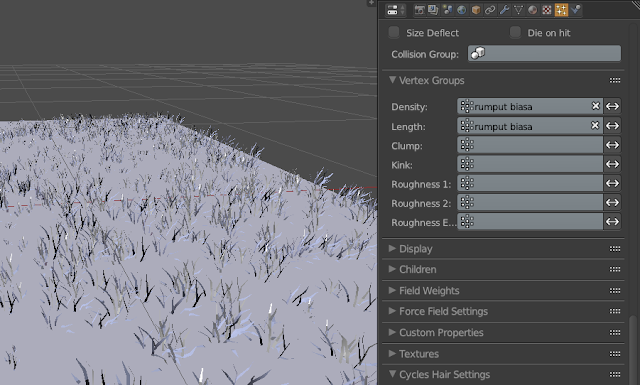Image resolution: width=640 pixels, height=385 pixels.
Task: Switch to the Object properties tab
Action: 476,10
